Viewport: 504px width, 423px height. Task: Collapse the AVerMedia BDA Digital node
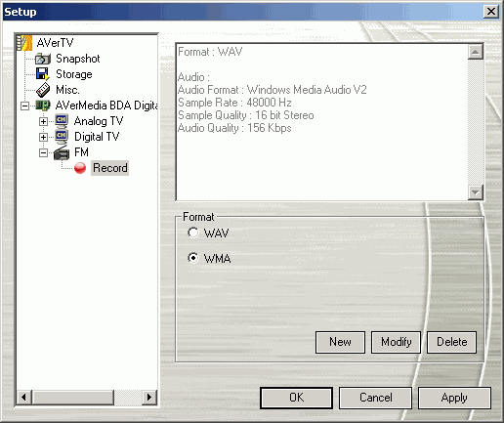pyautogui.click(x=24, y=106)
